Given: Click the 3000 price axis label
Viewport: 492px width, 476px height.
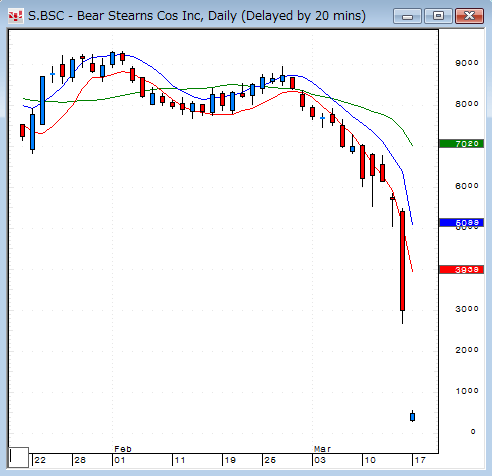Looking at the screenshot, I should pos(467,309).
